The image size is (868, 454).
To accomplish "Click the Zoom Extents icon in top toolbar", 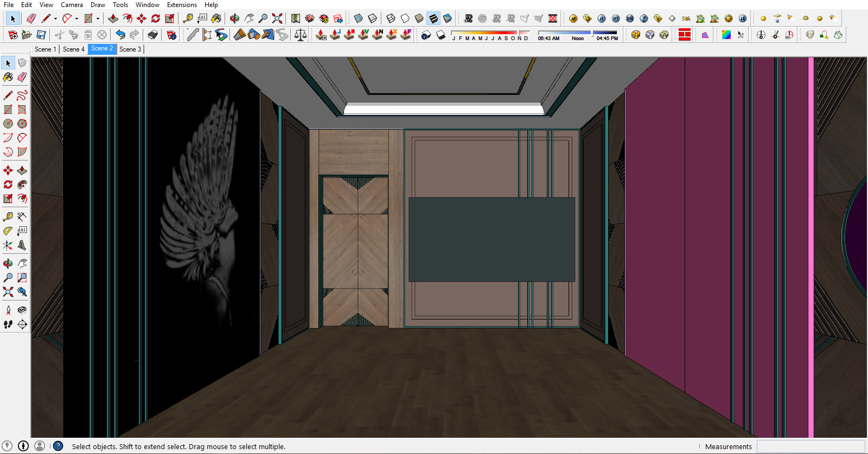I will (x=277, y=18).
